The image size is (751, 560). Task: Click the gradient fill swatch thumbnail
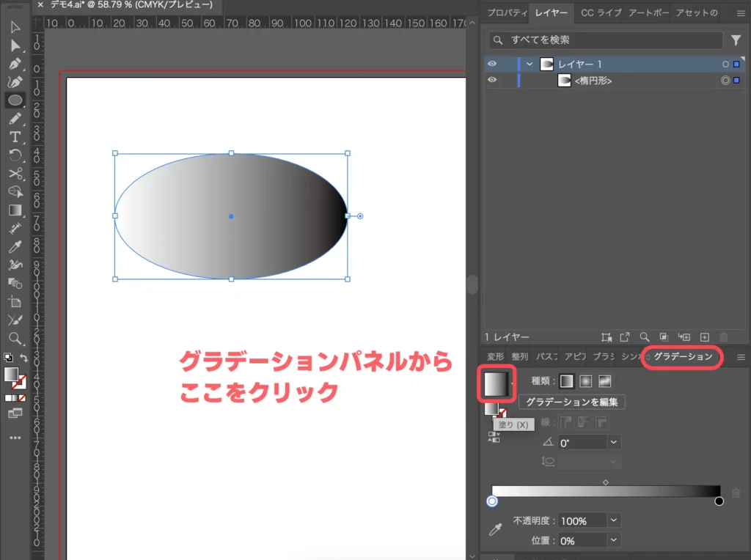(x=497, y=383)
